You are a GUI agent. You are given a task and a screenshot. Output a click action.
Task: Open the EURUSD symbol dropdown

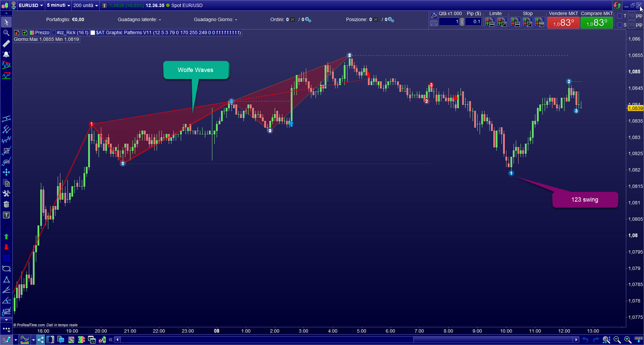click(31, 5)
